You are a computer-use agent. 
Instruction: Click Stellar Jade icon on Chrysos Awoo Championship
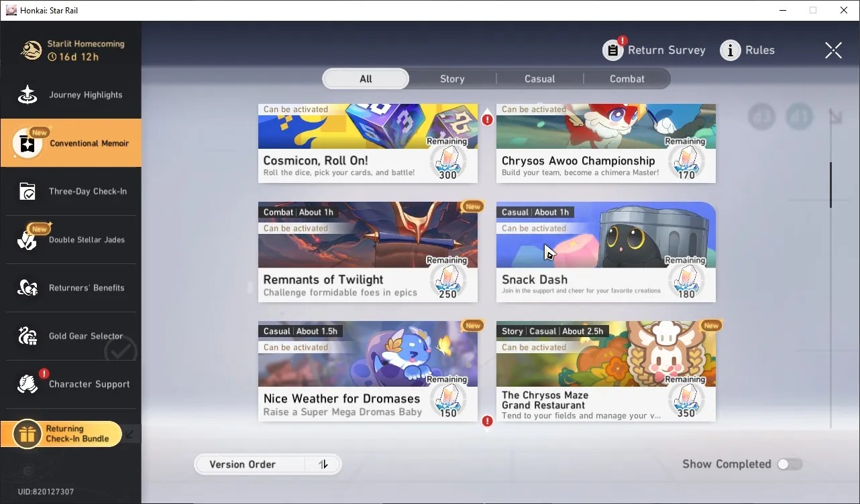coord(686,161)
